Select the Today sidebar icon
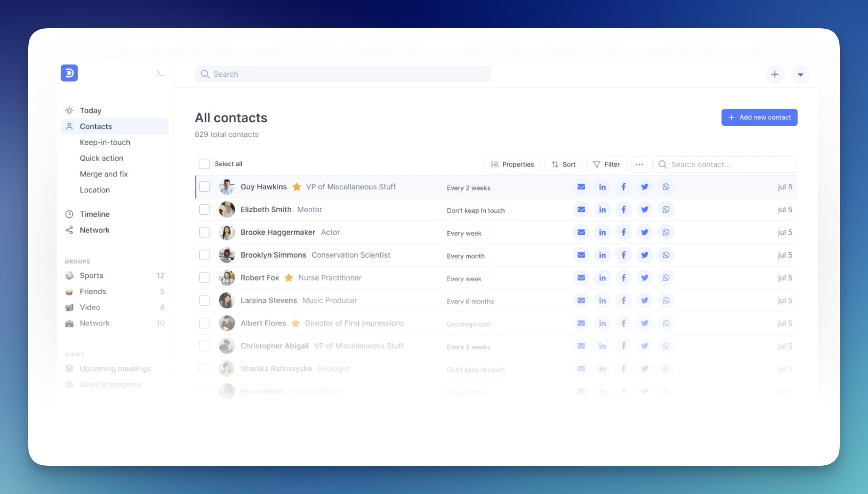This screenshot has width=868, height=494. pyautogui.click(x=69, y=110)
